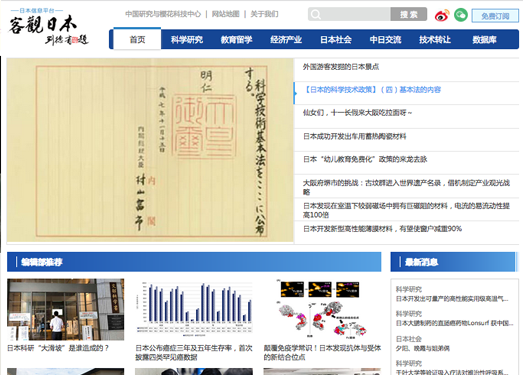
Task: Open the 数据库 menu item
Action: [x=484, y=40]
